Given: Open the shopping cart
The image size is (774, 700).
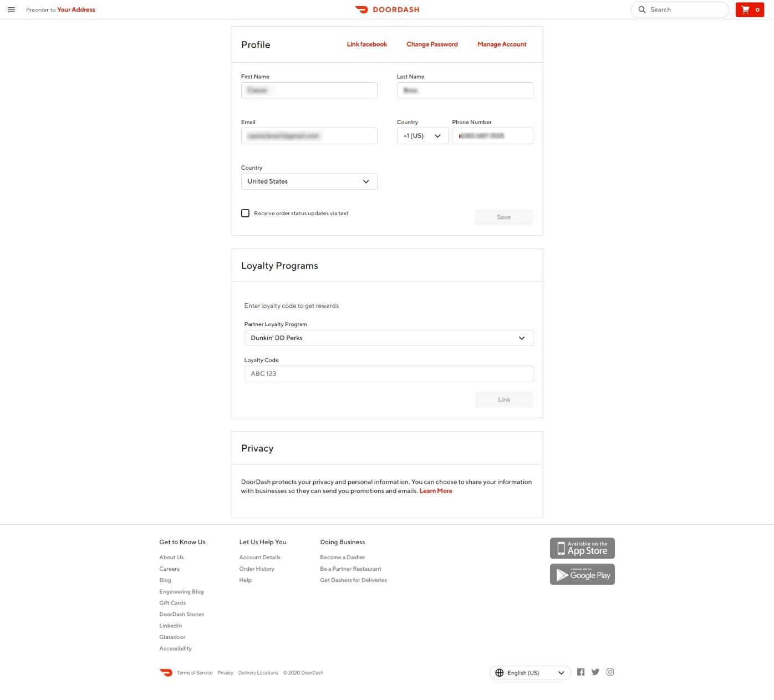Looking at the screenshot, I should [750, 9].
